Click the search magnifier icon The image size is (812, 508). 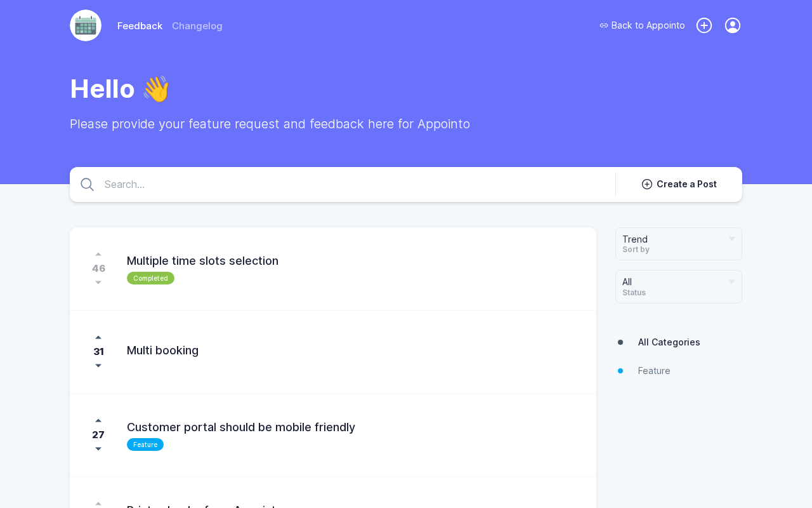(88, 185)
